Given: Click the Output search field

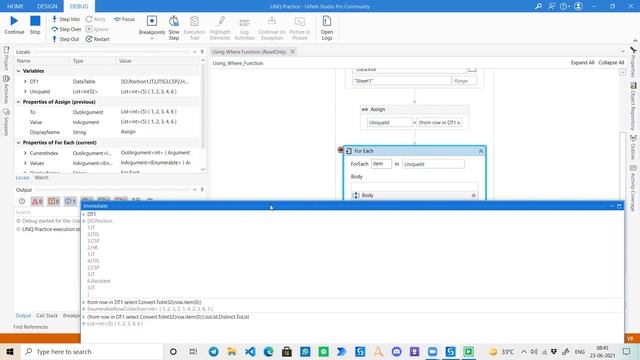Looking at the screenshot, I should pos(48,212).
